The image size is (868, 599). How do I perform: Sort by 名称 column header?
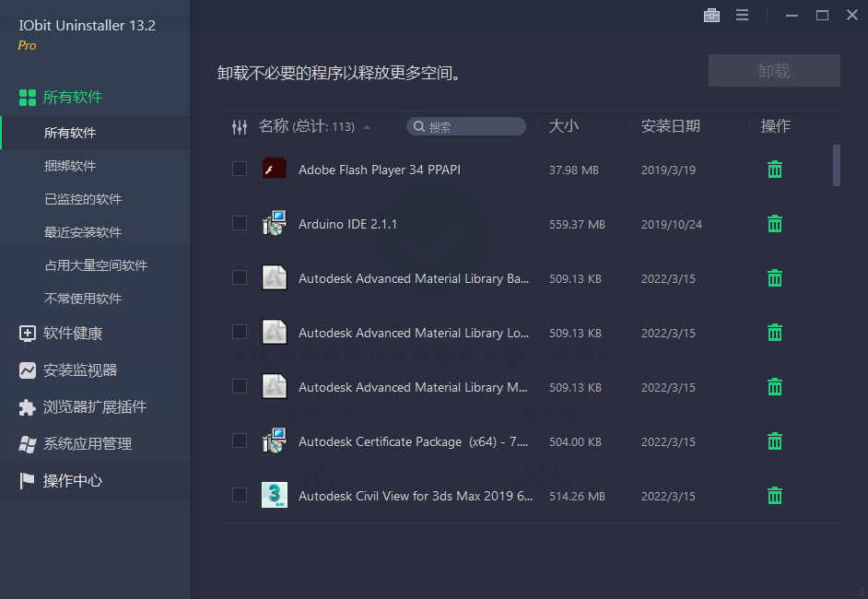(x=274, y=126)
